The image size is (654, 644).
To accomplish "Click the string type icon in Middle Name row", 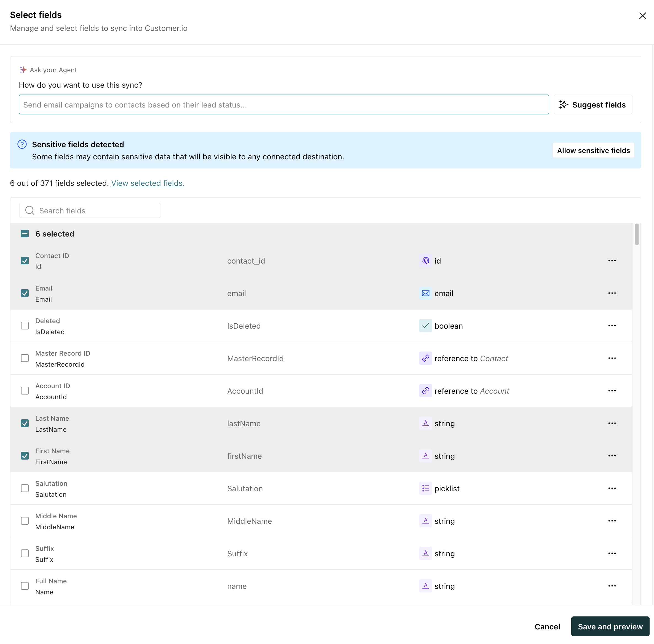I will coord(425,520).
